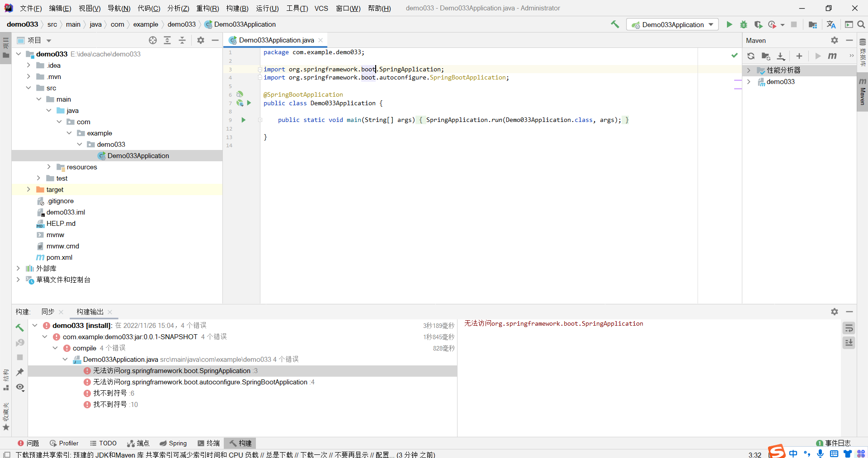Image resolution: width=868 pixels, height=458 pixels.
Task: Run Demo033Application with green play button
Action: [x=729, y=24]
